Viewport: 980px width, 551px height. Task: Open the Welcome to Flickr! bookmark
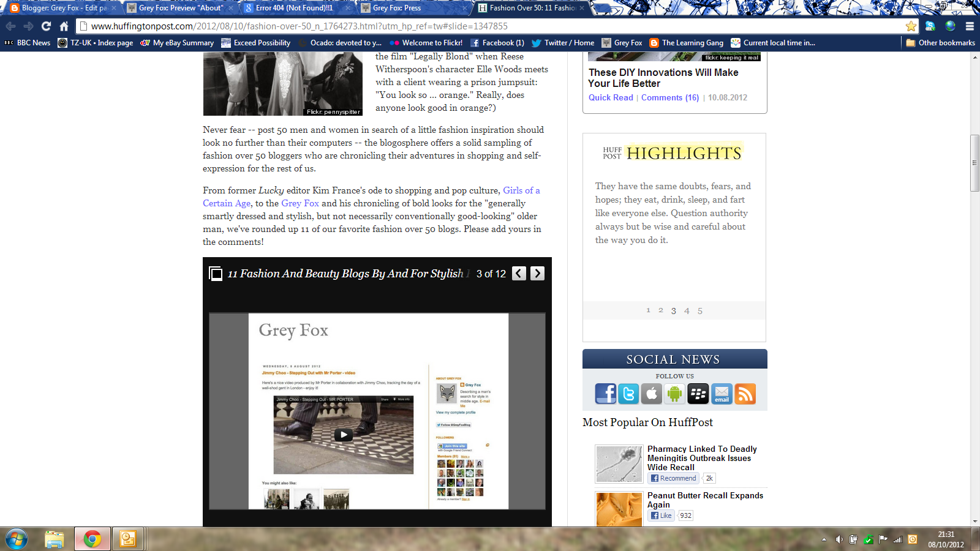click(426, 43)
